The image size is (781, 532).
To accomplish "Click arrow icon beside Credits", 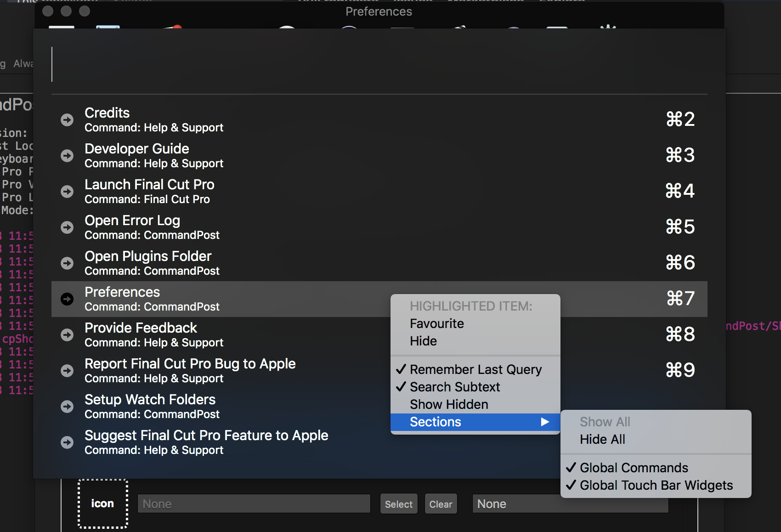I will tap(67, 120).
